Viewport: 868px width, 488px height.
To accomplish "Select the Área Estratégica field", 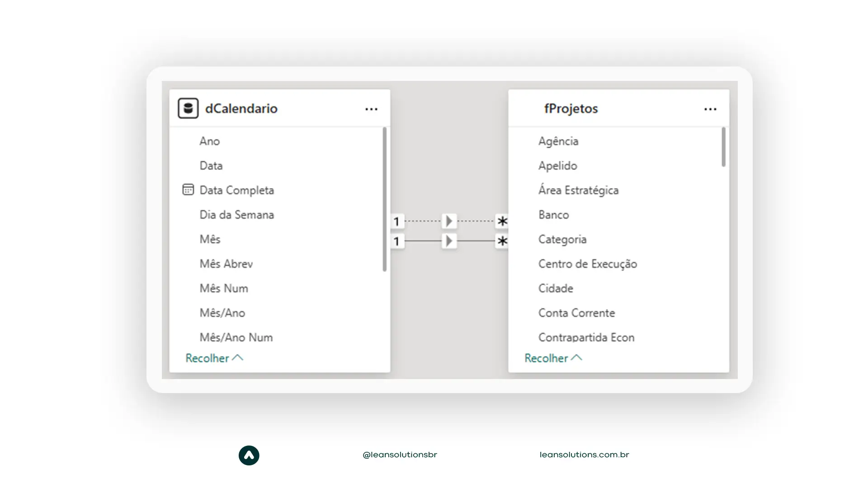I will pyautogui.click(x=578, y=190).
